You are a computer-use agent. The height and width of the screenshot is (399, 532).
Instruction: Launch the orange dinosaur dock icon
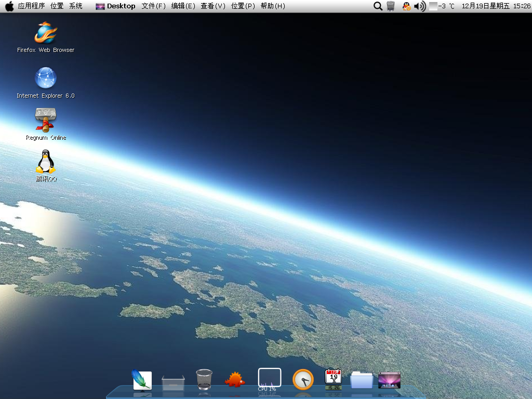(x=234, y=380)
